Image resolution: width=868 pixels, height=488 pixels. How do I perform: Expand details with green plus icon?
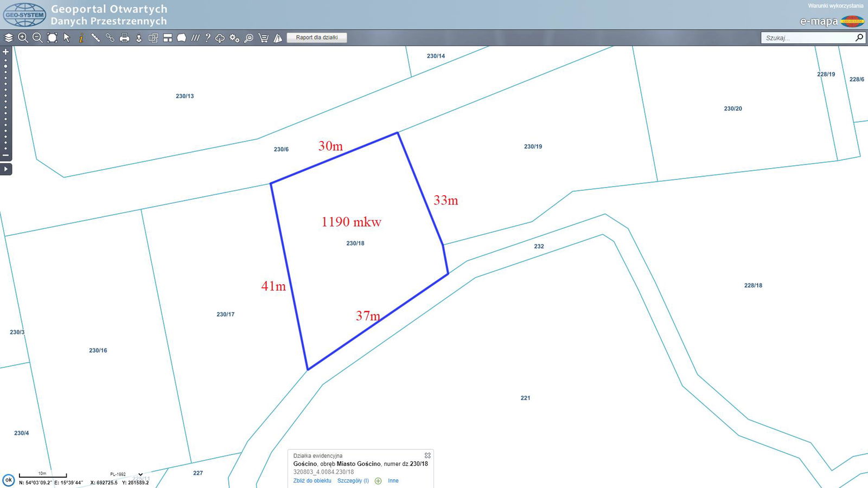378,481
